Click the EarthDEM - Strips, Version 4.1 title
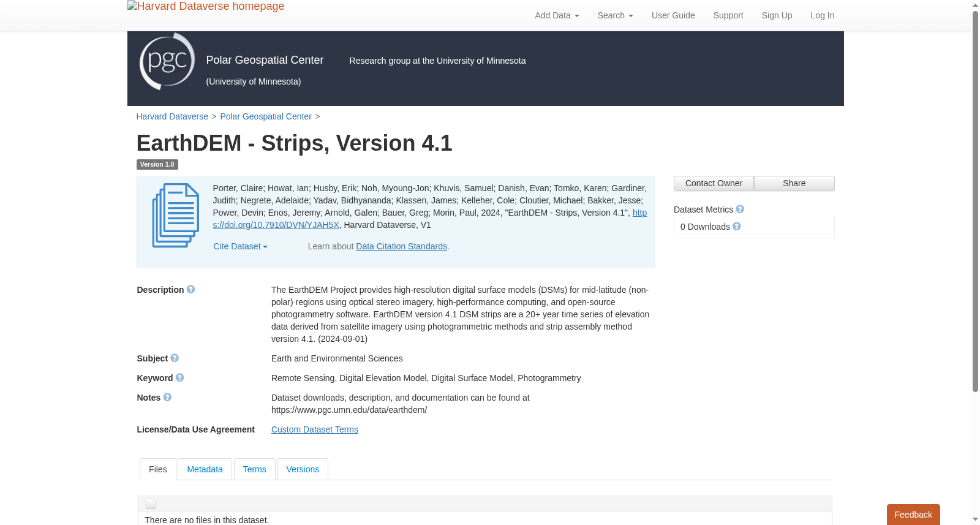 click(294, 143)
